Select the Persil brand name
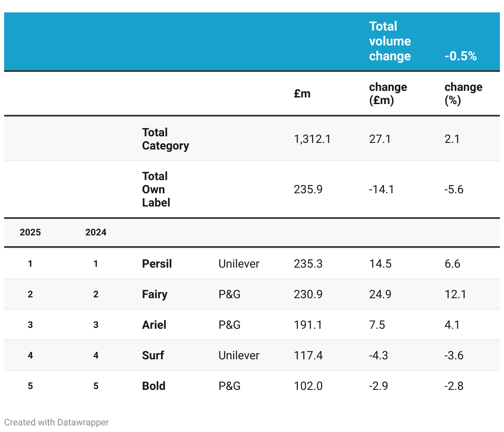The image size is (504, 432). [157, 264]
